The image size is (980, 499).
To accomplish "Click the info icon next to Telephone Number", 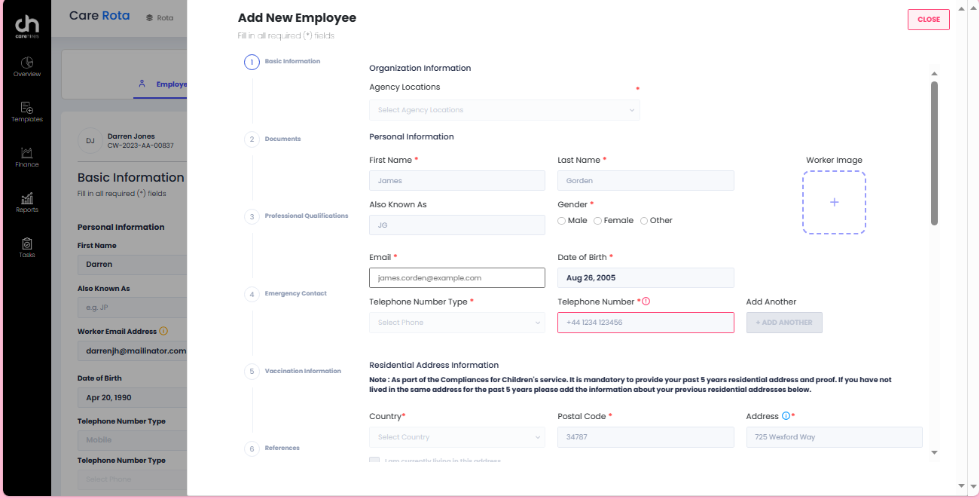I will [x=648, y=300].
